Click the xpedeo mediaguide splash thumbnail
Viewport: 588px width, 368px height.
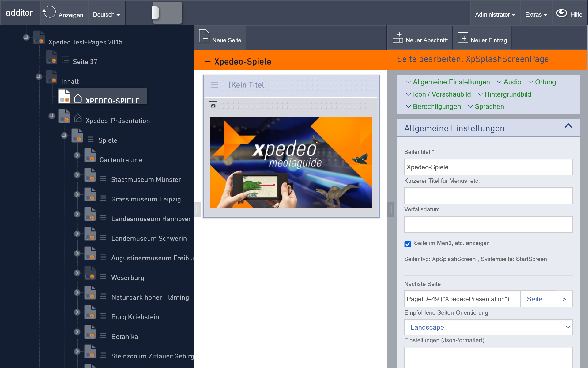pos(291,163)
